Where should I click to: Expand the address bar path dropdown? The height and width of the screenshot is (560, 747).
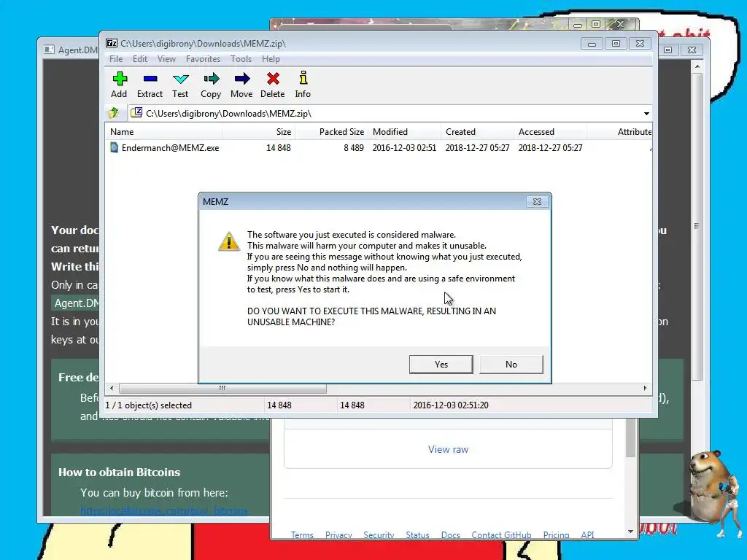tap(646, 113)
